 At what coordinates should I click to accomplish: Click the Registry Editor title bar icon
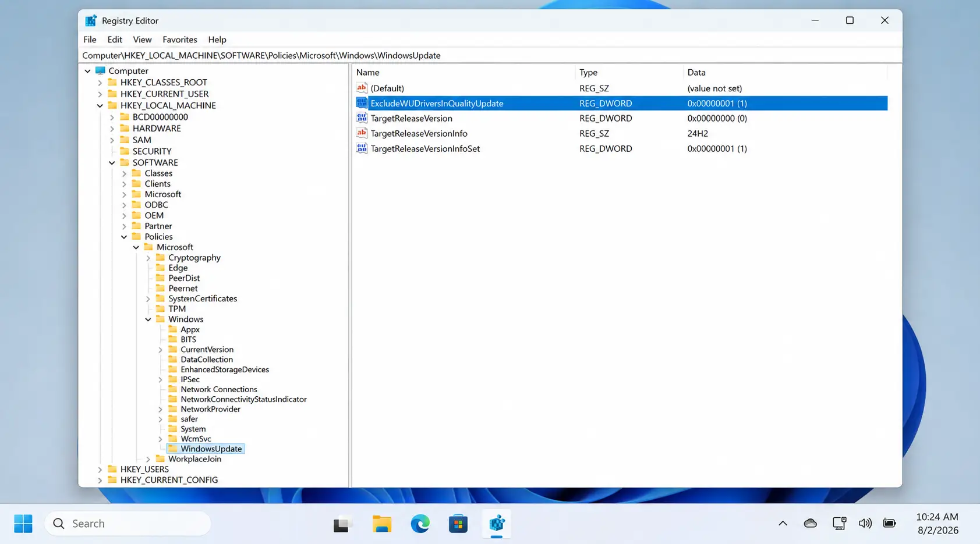[x=91, y=20]
